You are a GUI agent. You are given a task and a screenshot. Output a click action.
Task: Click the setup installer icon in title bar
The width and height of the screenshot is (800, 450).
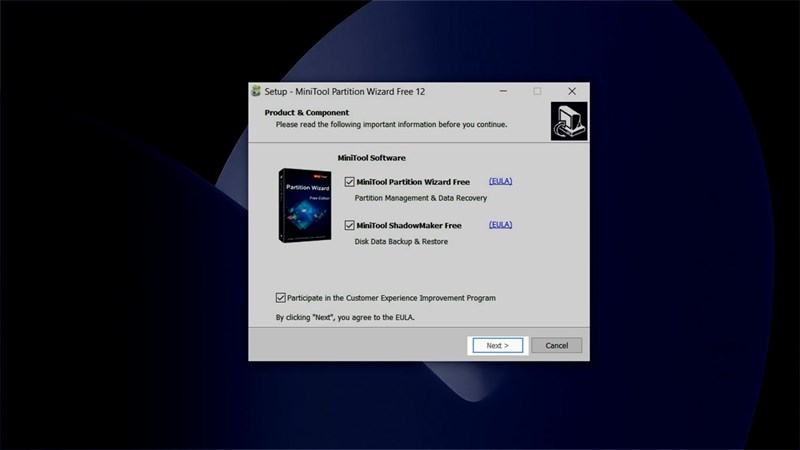click(x=256, y=91)
